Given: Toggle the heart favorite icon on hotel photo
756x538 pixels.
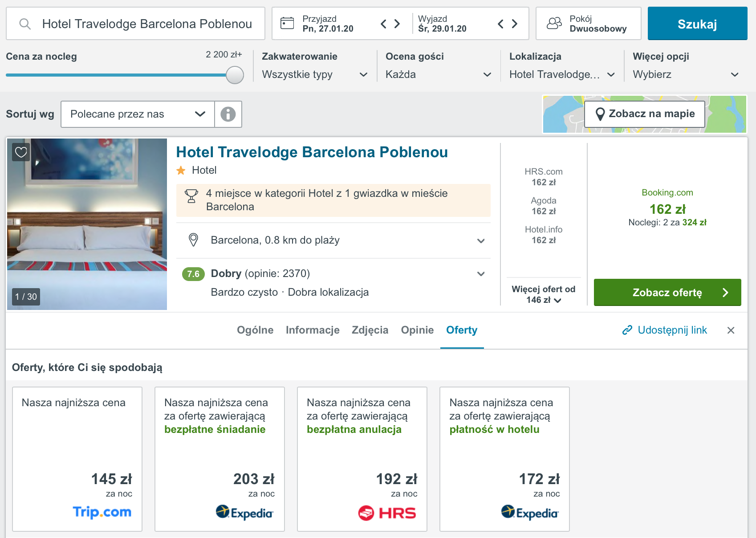Looking at the screenshot, I should [x=21, y=152].
